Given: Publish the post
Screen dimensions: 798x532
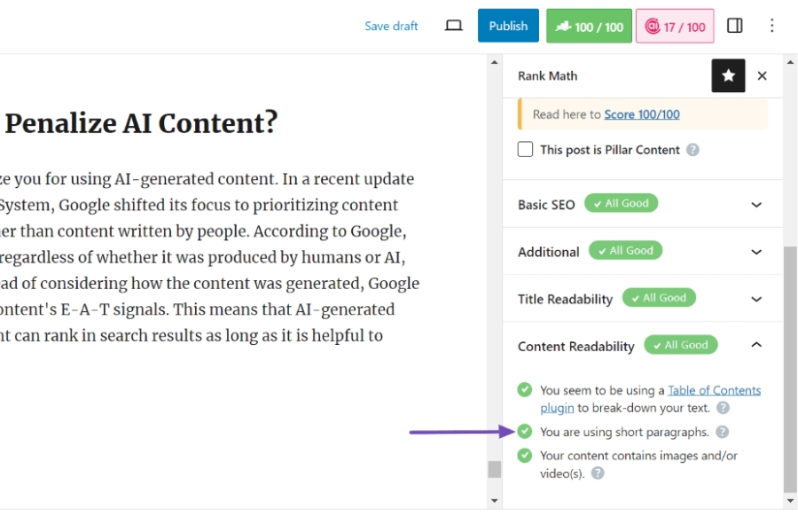Looking at the screenshot, I should coord(508,25).
